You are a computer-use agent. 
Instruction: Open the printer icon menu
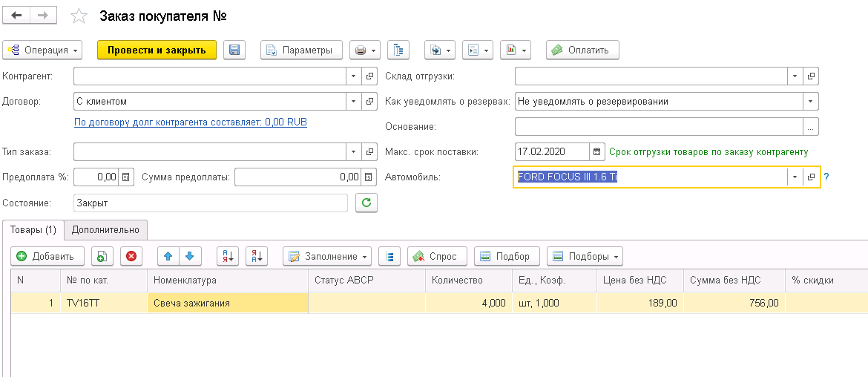coord(365,50)
